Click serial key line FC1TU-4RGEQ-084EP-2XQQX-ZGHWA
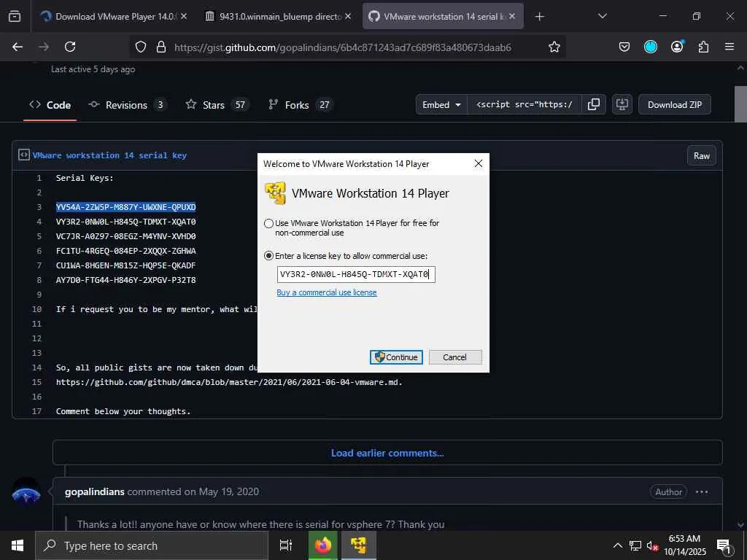Screen dimensions: 747x560 coord(125,251)
